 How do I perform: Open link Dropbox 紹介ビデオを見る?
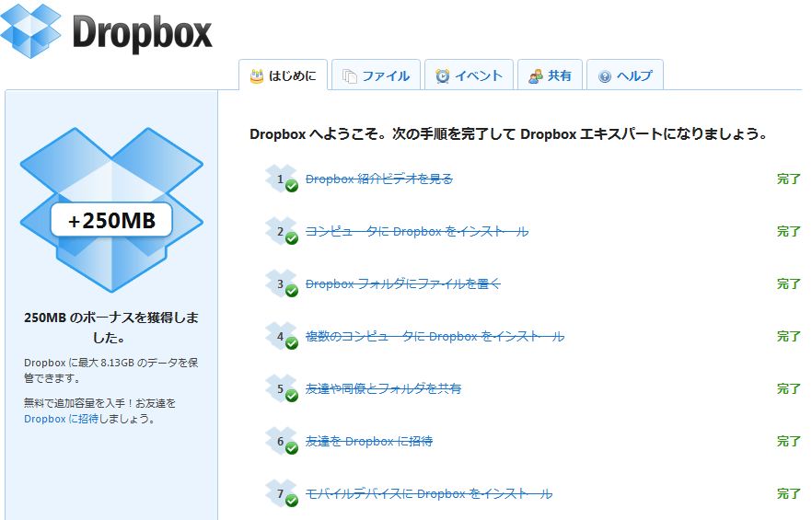(379, 179)
